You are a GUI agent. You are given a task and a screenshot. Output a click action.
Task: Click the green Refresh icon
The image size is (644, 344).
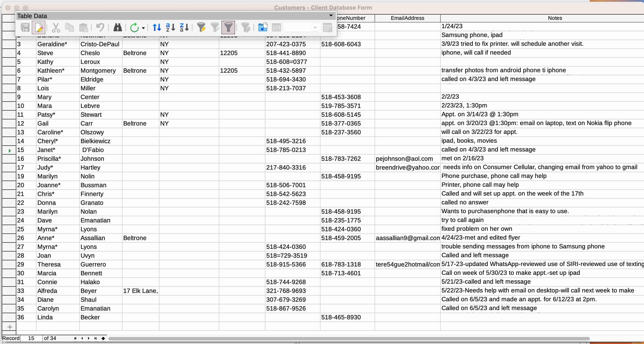point(134,27)
